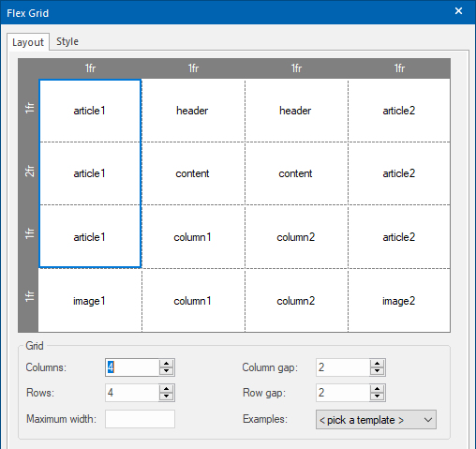Click inside the Rows number field
Viewport: 476px width, 449px height.
pyautogui.click(x=132, y=393)
